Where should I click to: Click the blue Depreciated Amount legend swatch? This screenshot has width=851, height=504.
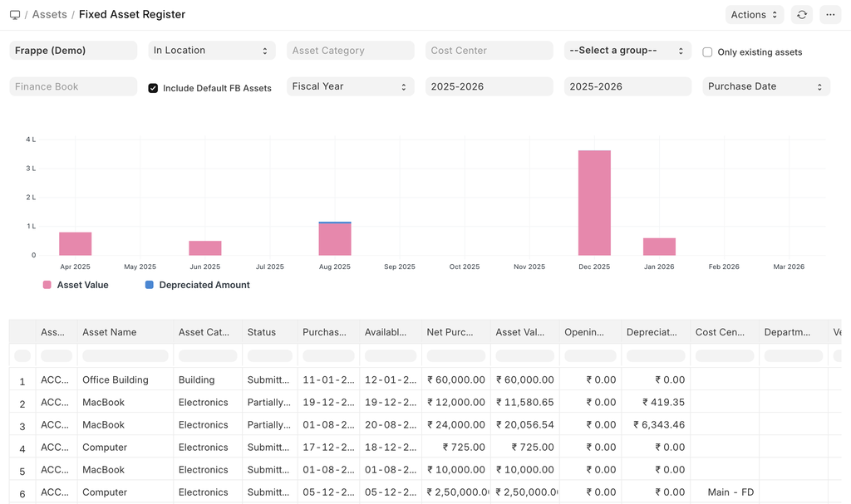click(x=150, y=285)
